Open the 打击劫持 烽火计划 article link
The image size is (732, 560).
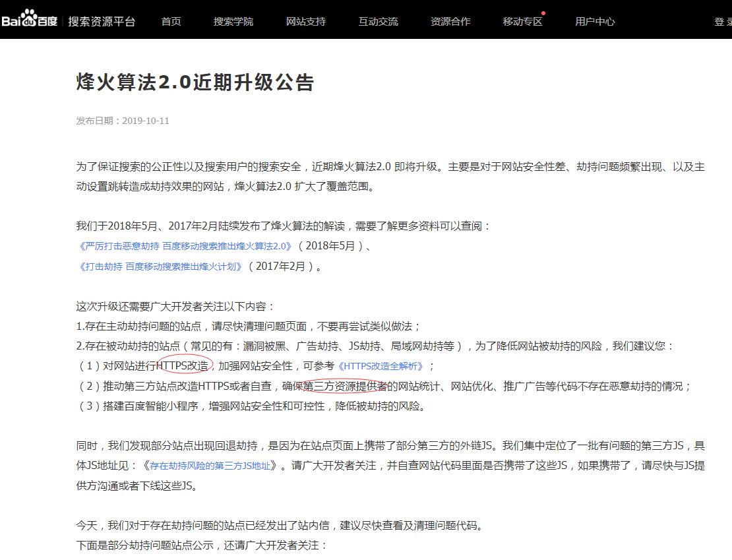click(160, 266)
